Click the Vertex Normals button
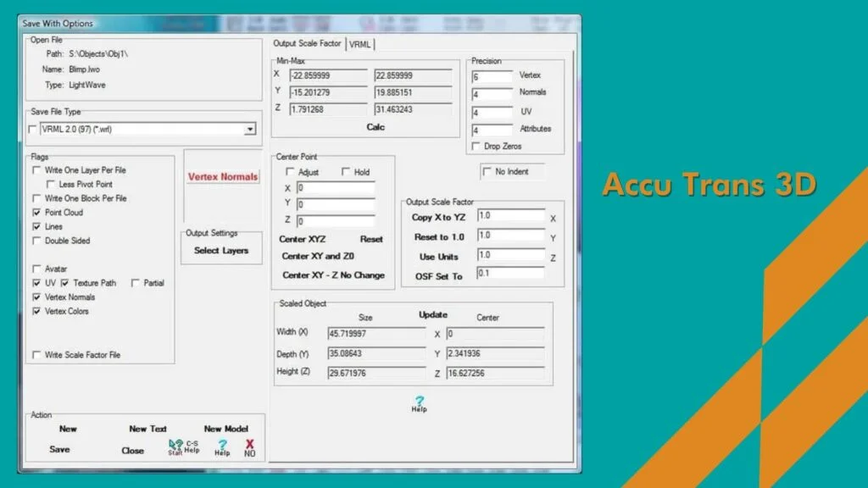The image size is (868, 488). tap(223, 176)
